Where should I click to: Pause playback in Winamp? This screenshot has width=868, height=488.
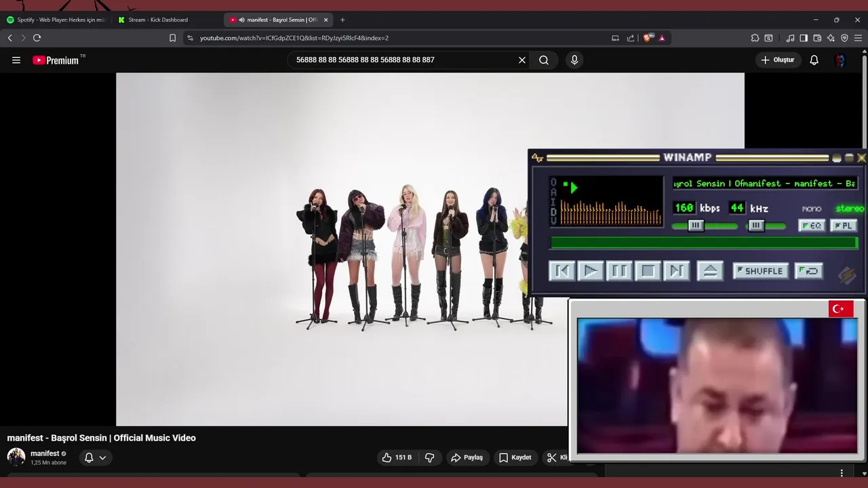coord(619,271)
